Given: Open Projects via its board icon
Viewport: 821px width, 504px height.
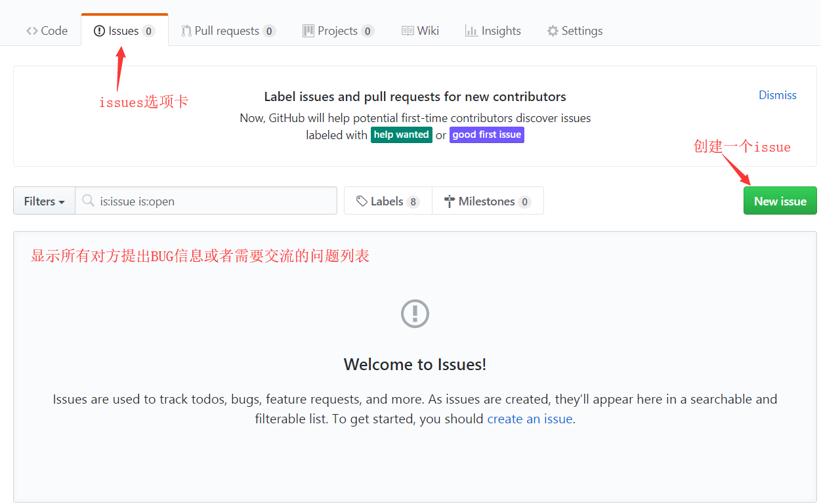Looking at the screenshot, I should [x=308, y=30].
